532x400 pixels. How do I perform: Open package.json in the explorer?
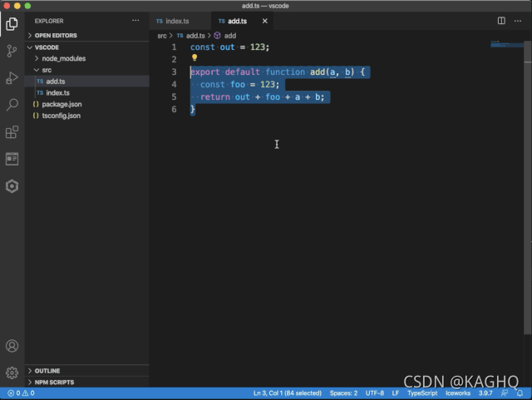coord(86,104)
